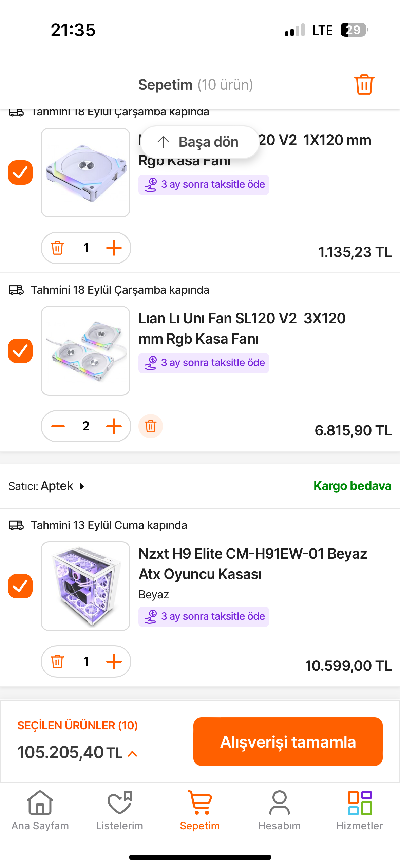
Task: Add one more Nzxt H9 Elite case
Action: point(114,661)
